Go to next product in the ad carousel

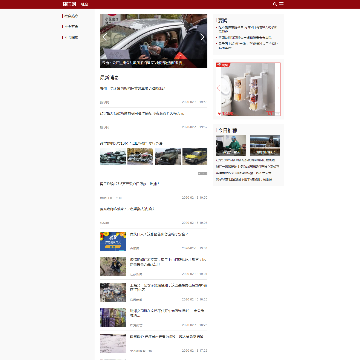click(278, 88)
